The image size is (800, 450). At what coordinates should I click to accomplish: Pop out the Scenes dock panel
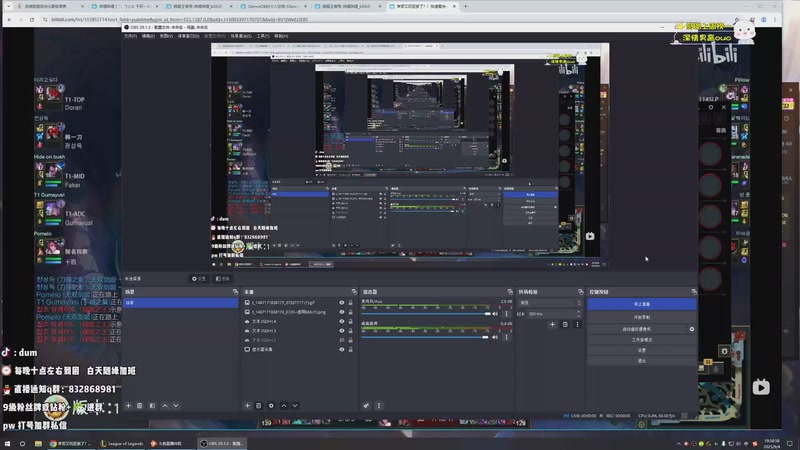tap(235, 292)
